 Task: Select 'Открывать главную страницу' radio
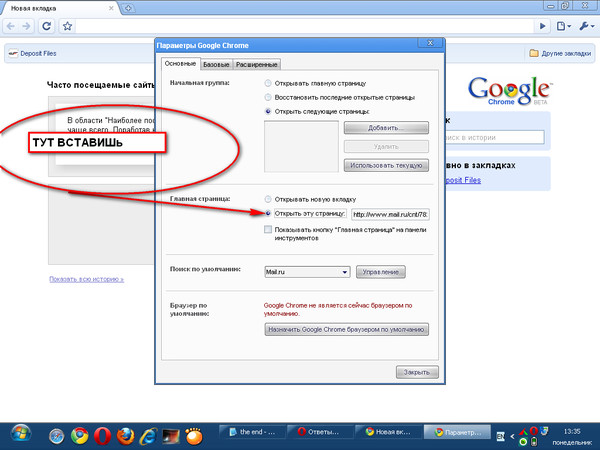coord(268,83)
